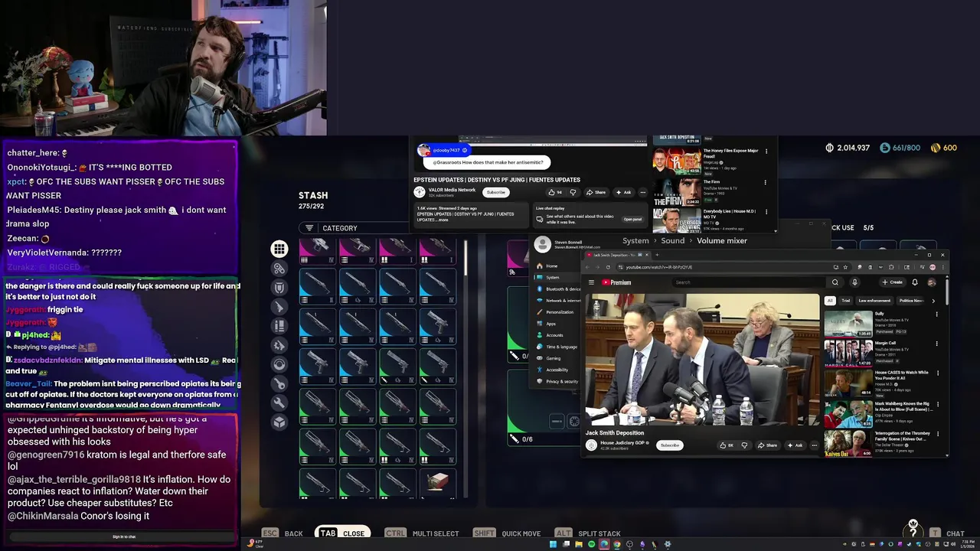Viewport: 980px width, 551px height.
Task: Click the YouTube search magnifier button
Action: pos(835,282)
